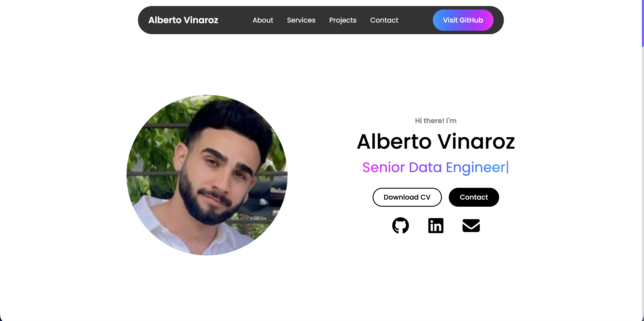Click the large Alberto Vinaroz heading
Image resolution: width=644 pixels, height=321 pixels.
pyautogui.click(x=436, y=142)
